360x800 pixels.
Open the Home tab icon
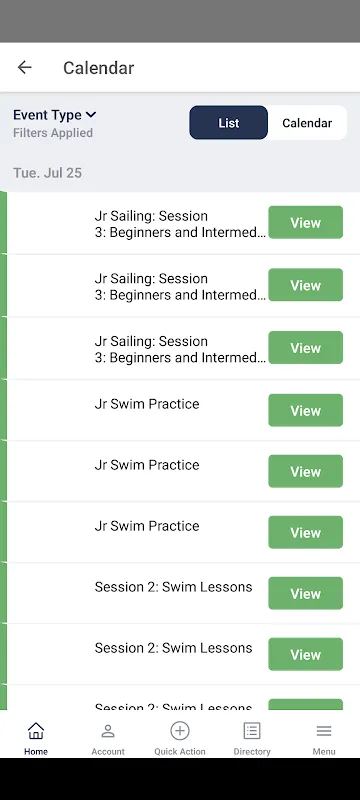(x=36, y=731)
